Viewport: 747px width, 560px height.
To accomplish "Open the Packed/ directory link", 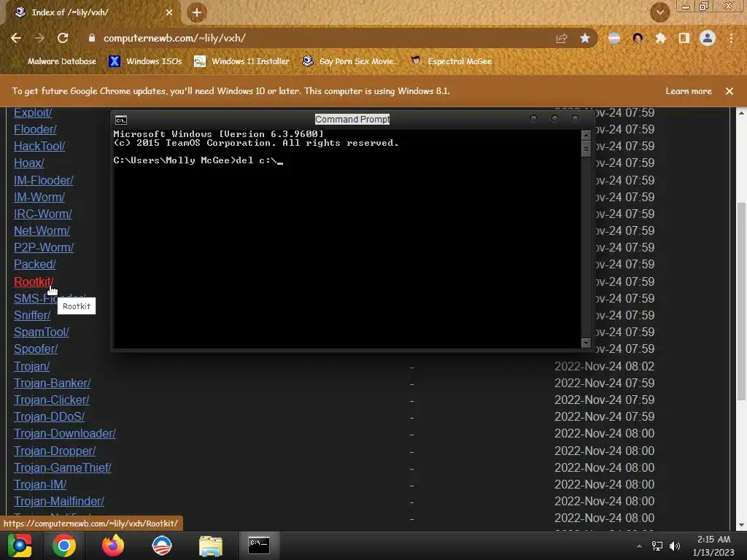I will pyautogui.click(x=35, y=264).
